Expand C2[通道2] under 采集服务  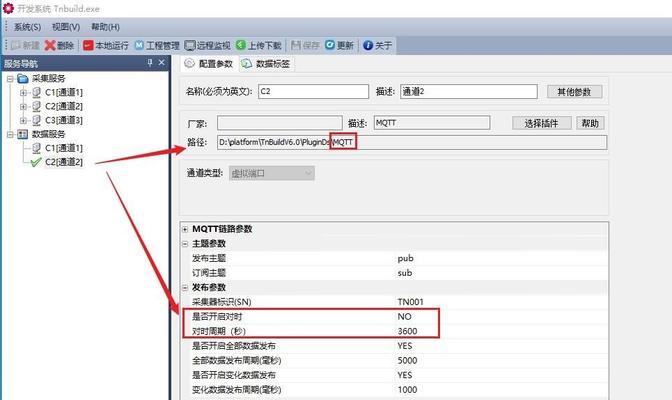click(24, 106)
